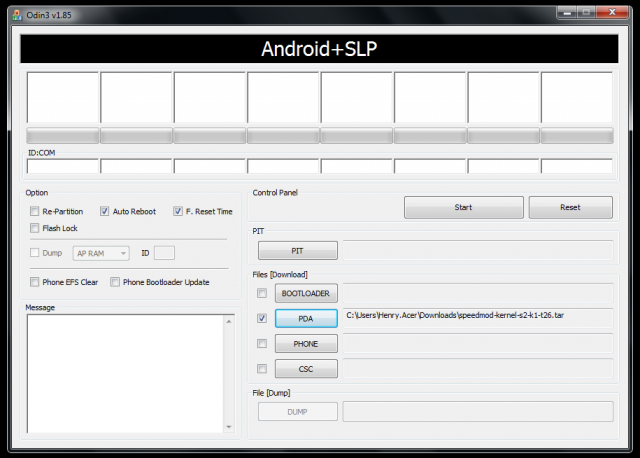
Task: Close the Odin3 window
Action: tap(612, 13)
